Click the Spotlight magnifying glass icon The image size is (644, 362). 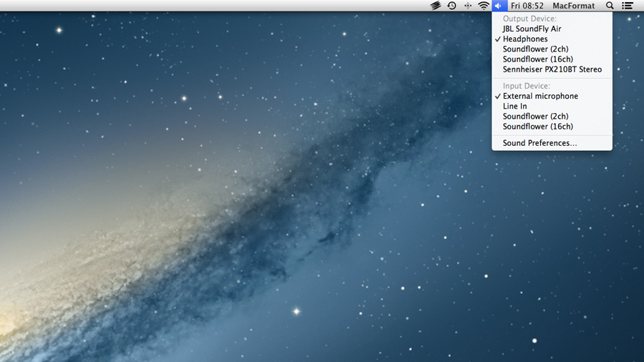tap(610, 6)
